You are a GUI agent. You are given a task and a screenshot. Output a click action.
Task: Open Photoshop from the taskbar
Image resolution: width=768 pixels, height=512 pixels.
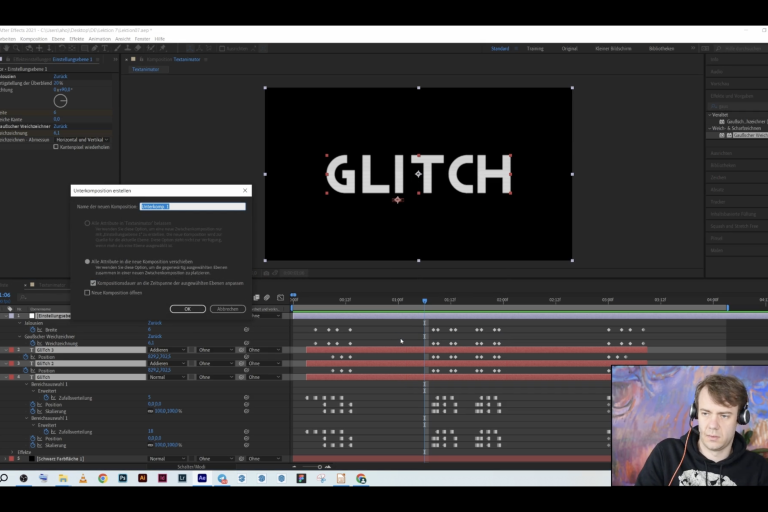122,479
